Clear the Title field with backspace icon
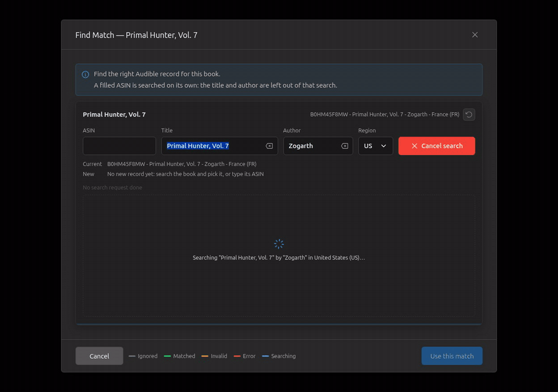The height and width of the screenshot is (392, 558). pos(269,146)
